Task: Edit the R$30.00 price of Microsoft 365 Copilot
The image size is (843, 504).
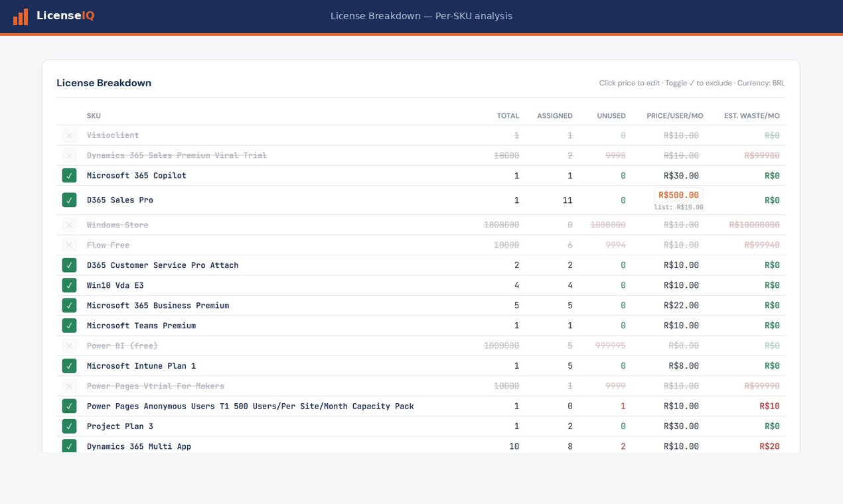Action: coord(681,176)
